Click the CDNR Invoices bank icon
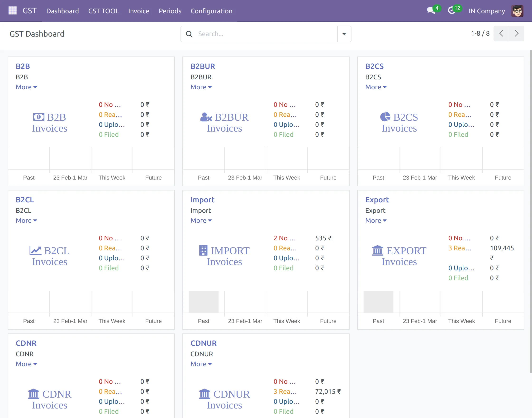Screen dimensions: 532x418 [33, 394]
